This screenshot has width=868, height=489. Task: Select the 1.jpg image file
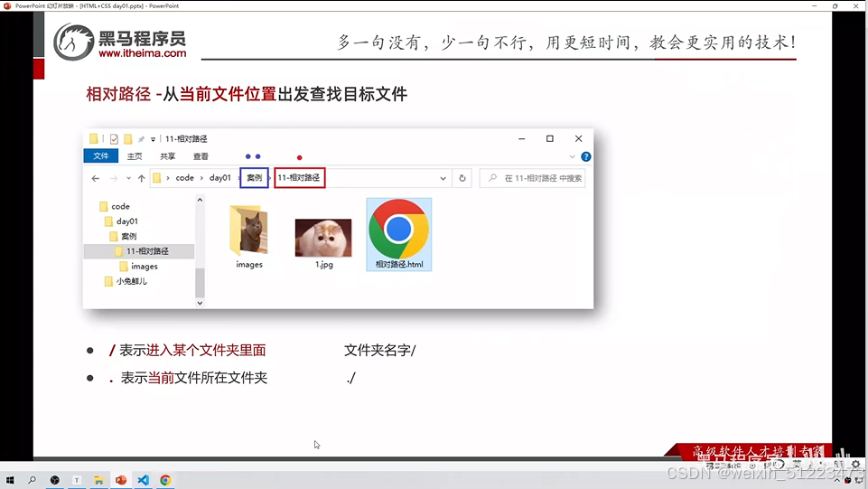point(324,242)
